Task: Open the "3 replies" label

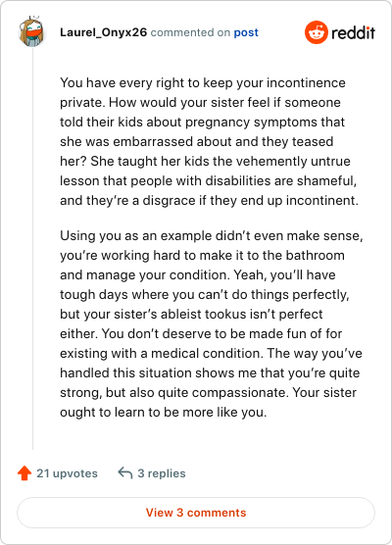Action: pyautogui.click(x=162, y=473)
